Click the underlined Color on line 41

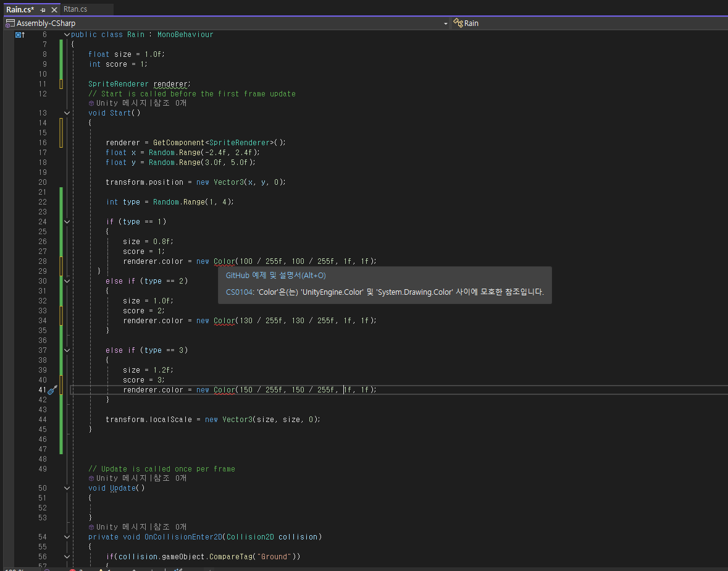(x=224, y=390)
